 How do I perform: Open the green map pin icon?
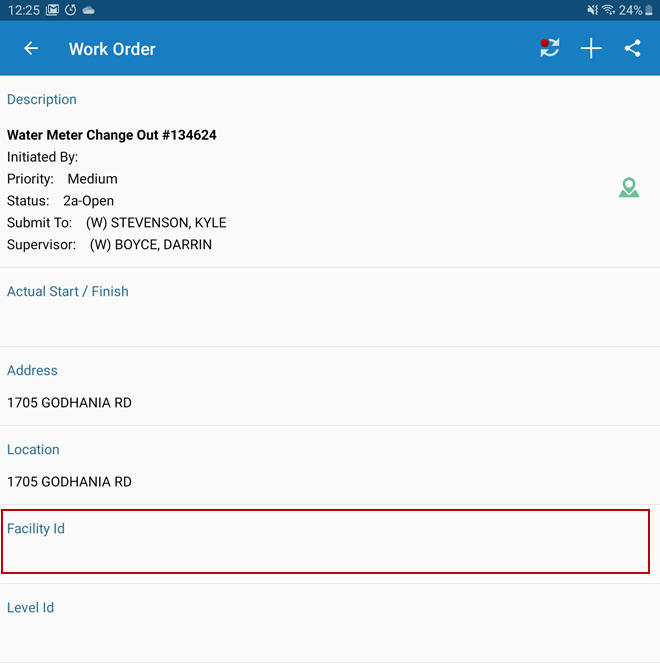pyautogui.click(x=628, y=187)
